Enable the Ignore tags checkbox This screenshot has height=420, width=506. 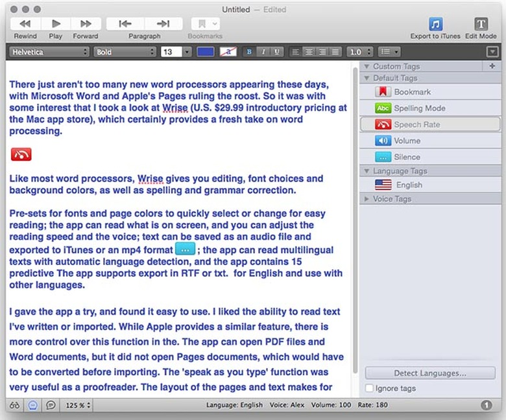(370, 388)
